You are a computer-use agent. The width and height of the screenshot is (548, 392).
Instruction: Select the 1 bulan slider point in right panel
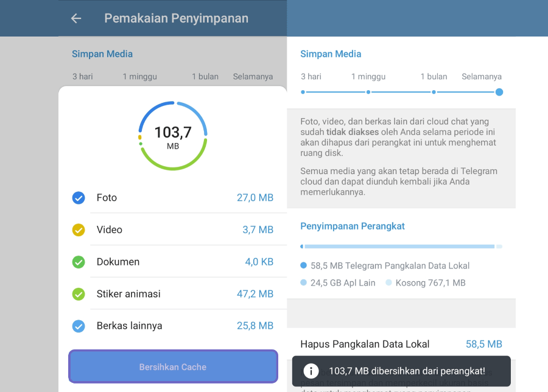pos(434,93)
